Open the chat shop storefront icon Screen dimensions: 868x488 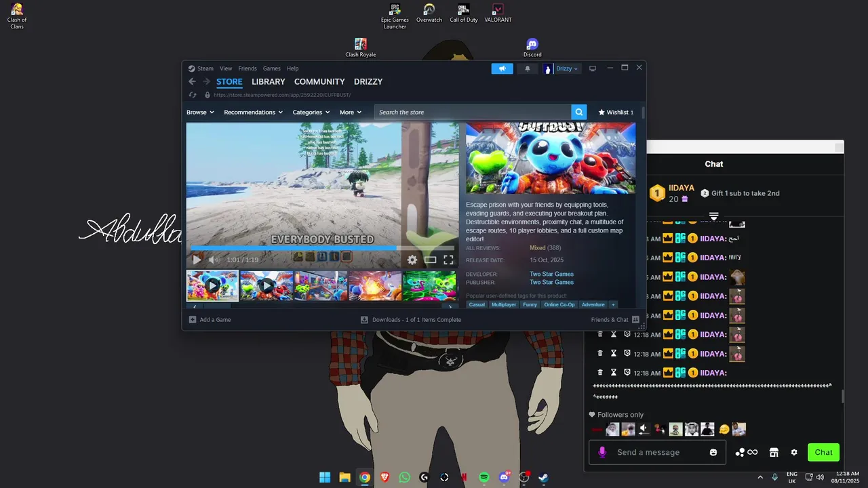(x=773, y=452)
